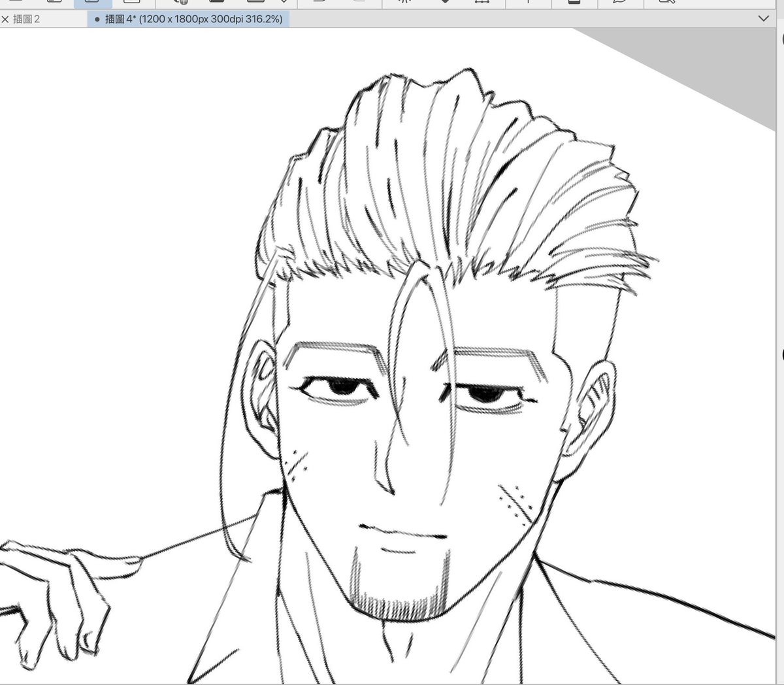This screenshot has width=784, height=685.
Task: Open the canvas tab list chevron
Action: click(x=763, y=19)
